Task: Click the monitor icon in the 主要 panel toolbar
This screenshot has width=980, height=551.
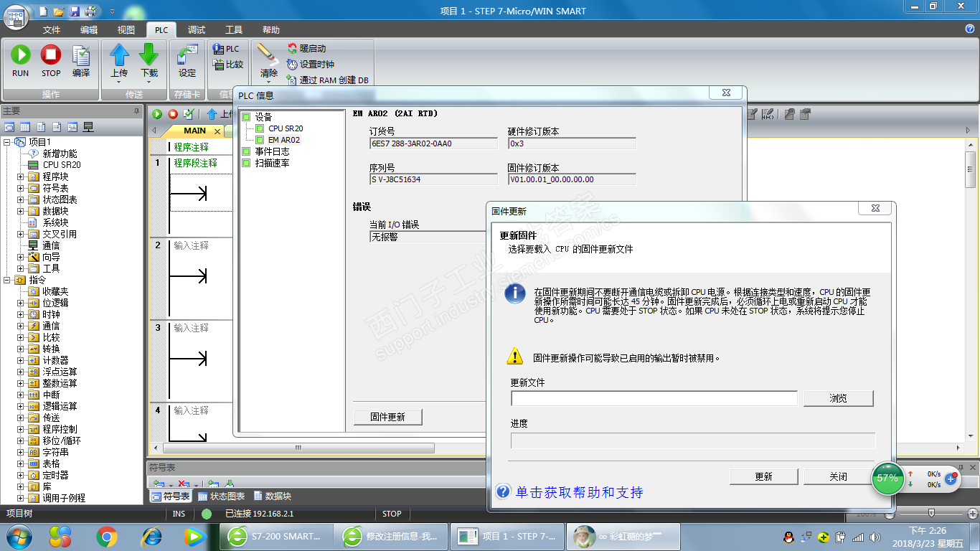Action: click(x=88, y=127)
